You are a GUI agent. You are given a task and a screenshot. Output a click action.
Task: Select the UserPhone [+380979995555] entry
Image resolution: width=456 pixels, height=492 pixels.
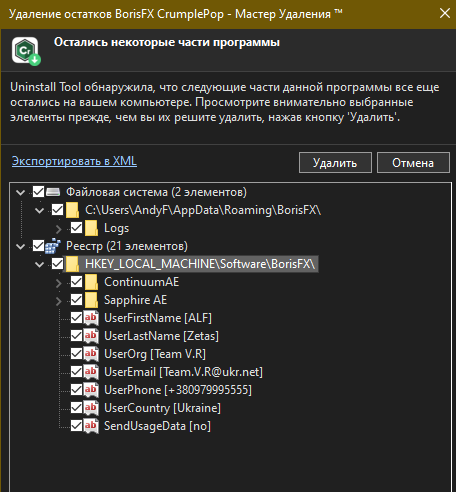coord(178,390)
